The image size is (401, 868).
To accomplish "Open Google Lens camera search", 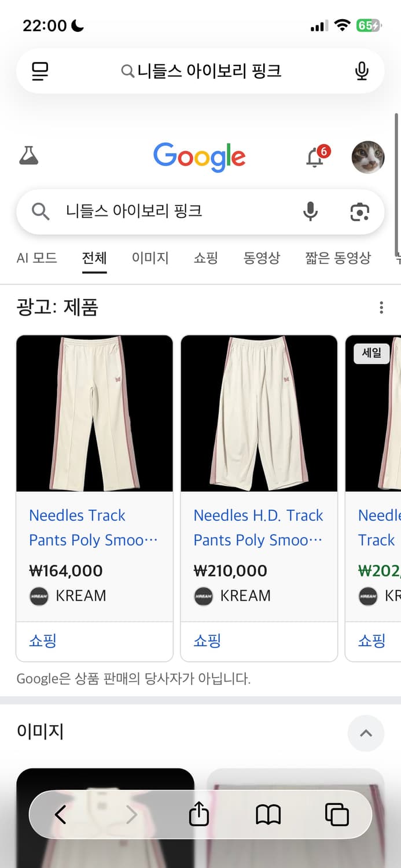I will click(x=359, y=211).
